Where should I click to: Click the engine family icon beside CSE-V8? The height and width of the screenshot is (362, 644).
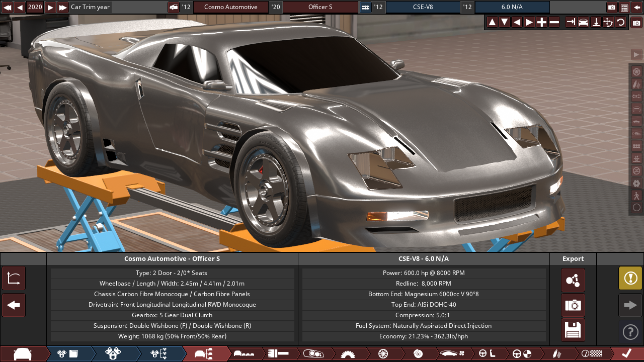[x=365, y=7]
